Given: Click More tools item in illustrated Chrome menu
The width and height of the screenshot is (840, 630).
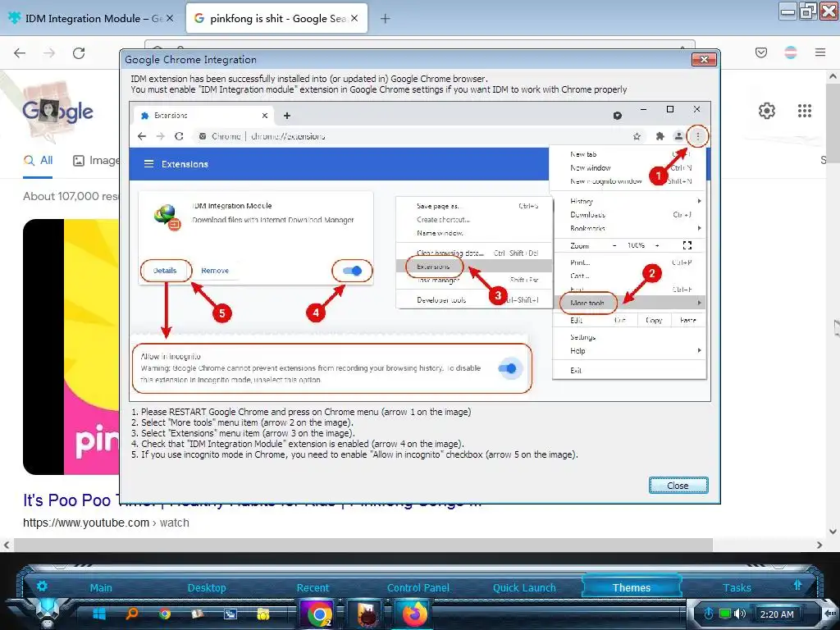Looking at the screenshot, I should tap(587, 304).
